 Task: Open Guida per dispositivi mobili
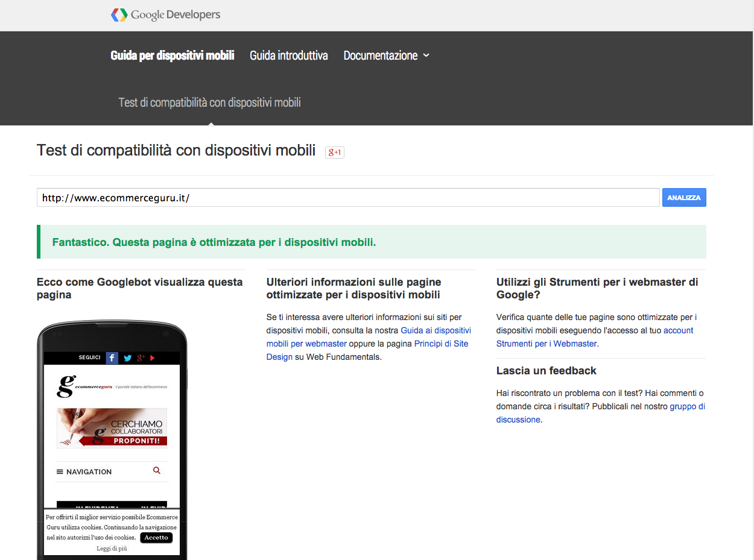173,55
